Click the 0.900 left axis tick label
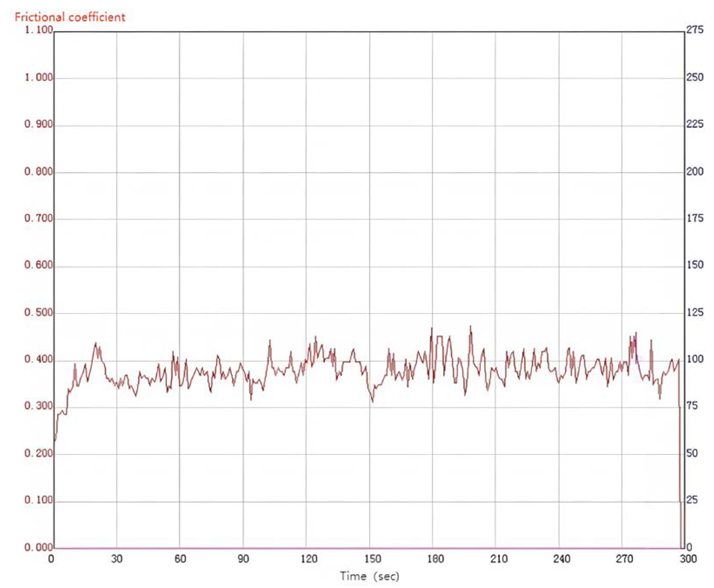The height and width of the screenshot is (588, 714). [39, 124]
